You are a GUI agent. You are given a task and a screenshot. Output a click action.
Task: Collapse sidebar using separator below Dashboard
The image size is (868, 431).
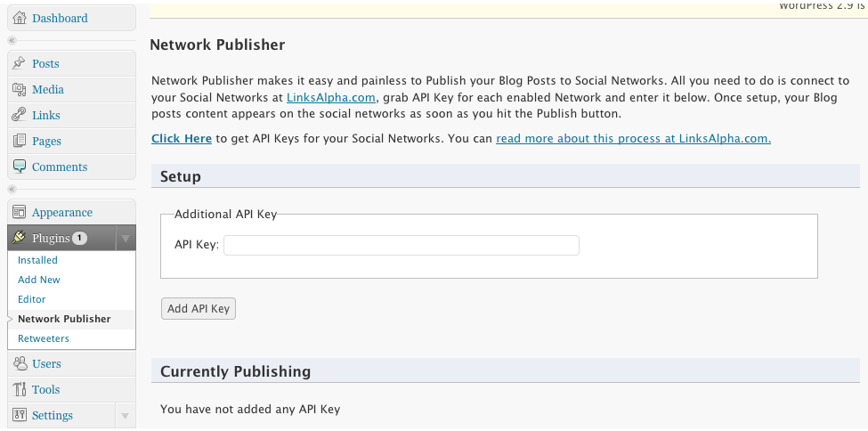pos(12,40)
